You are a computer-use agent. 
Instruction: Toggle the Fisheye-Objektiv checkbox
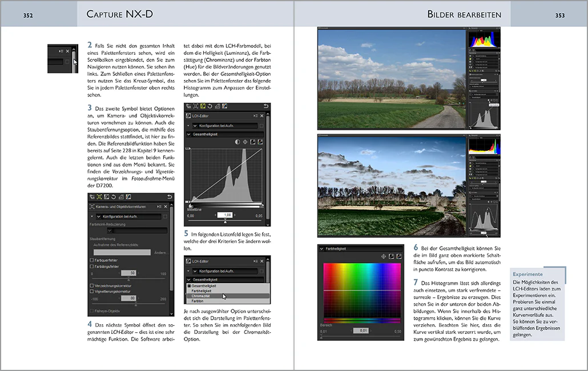click(92, 311)
